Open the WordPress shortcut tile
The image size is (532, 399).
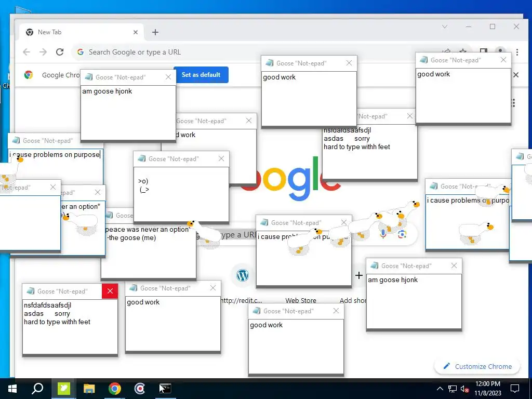tap(243, 275)
